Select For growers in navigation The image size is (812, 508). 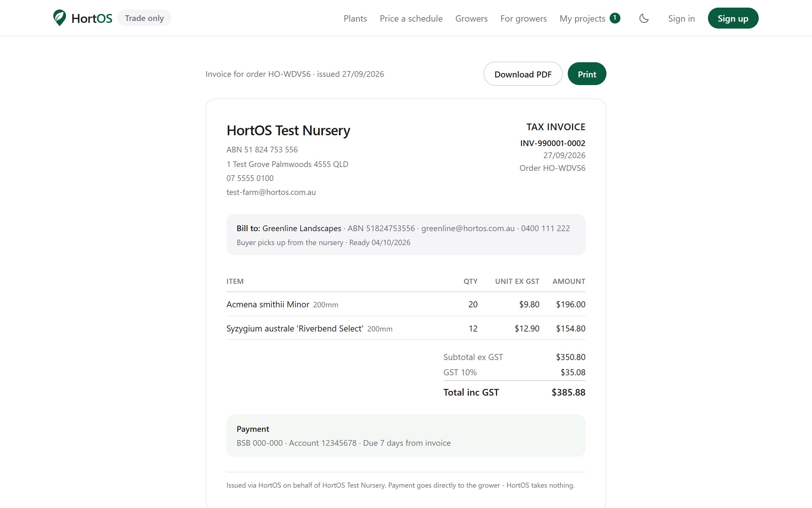point(523,18)
